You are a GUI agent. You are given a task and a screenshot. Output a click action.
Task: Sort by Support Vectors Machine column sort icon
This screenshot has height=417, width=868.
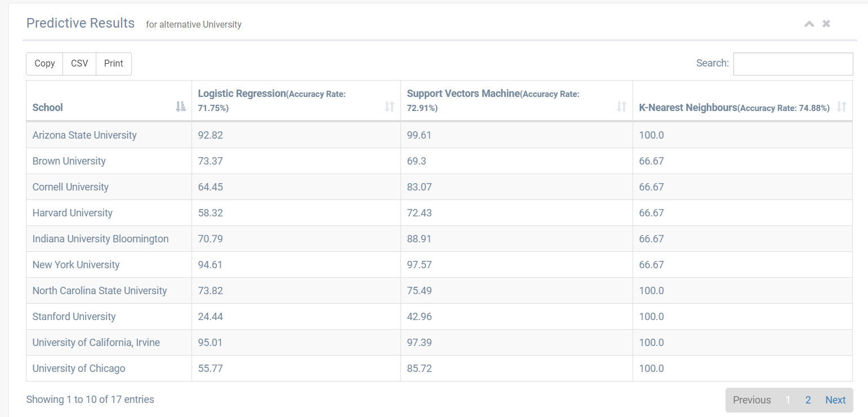(x=621, y=107)
